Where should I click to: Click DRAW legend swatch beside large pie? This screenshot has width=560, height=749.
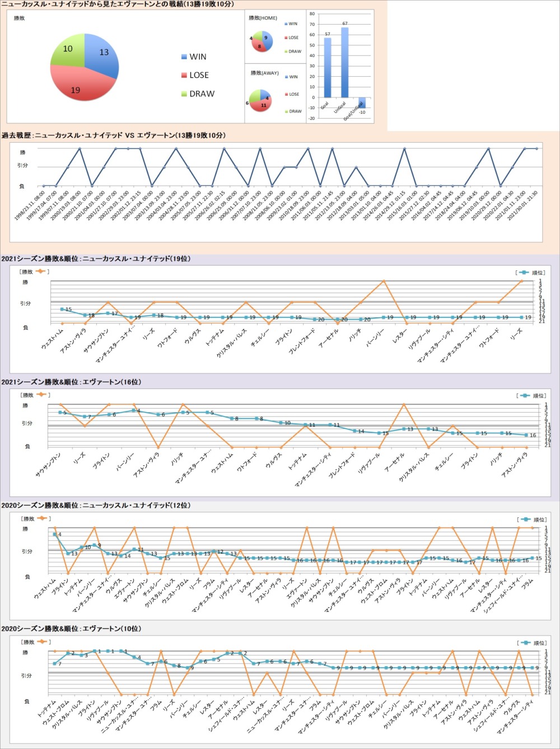coord(184,94)
